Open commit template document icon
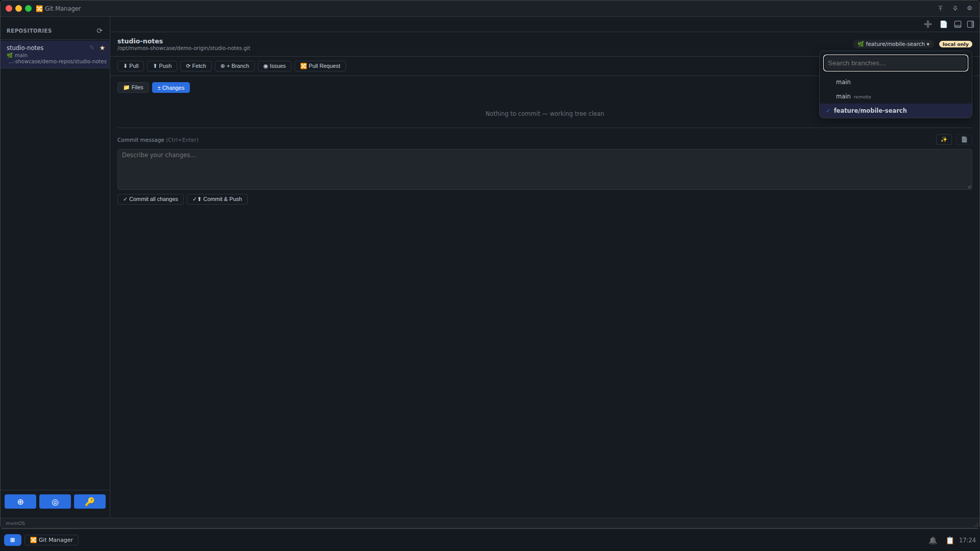 pos(964,139)
